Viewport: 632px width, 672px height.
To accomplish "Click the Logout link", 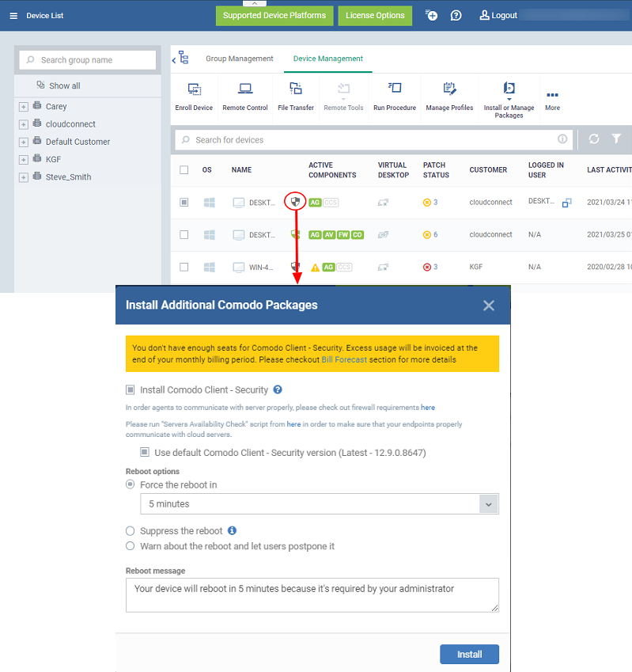I will click(x=498, y=15).
